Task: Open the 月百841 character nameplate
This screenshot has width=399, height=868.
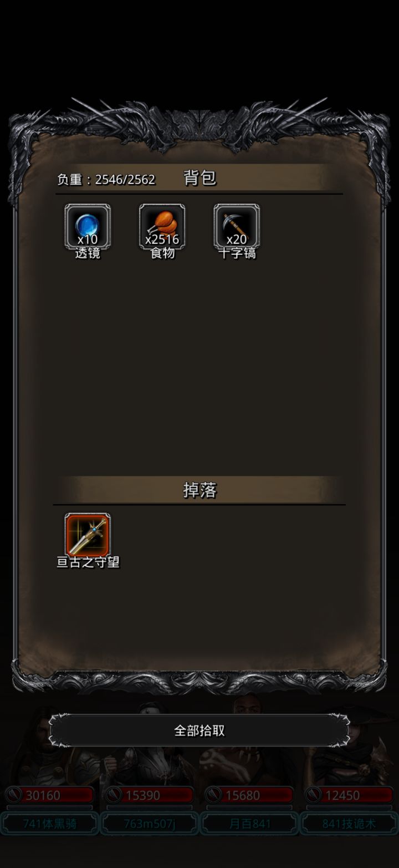Action: tap(249, 824)
